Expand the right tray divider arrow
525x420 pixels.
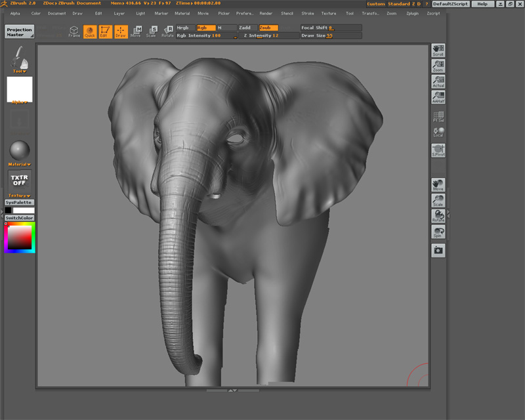tap(448, 215)
